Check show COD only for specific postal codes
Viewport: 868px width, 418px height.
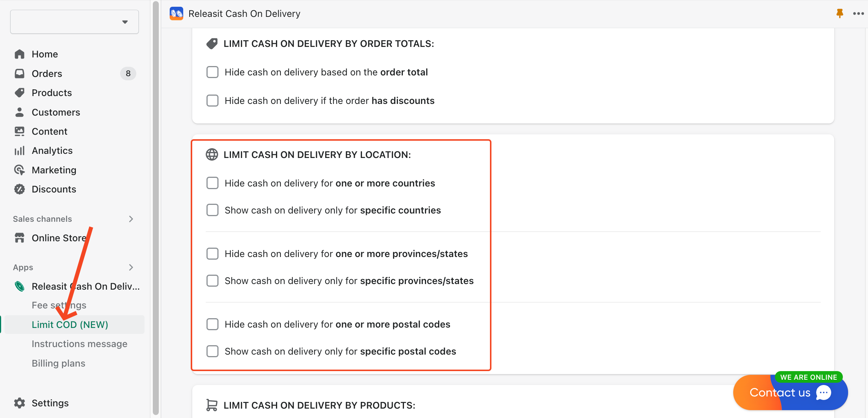point(212,351)
